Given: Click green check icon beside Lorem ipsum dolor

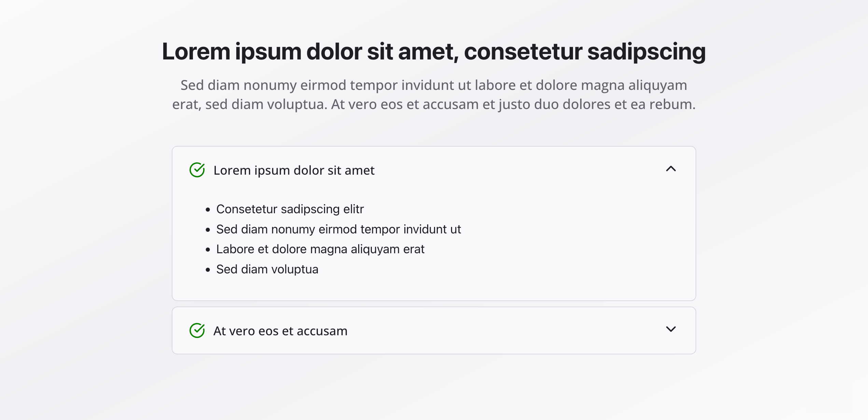Looking at the screenshot, I should (x=197, y=170).
